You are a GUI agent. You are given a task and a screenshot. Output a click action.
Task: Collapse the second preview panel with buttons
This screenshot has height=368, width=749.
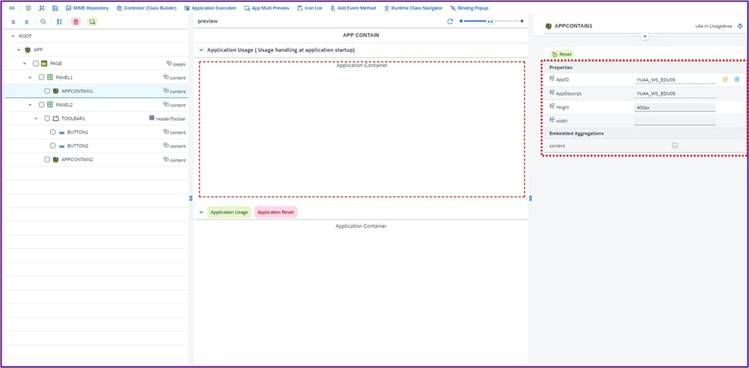click(201, 212)
